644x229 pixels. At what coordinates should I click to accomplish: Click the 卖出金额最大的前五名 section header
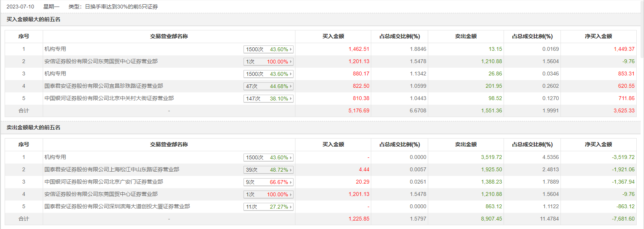click(33, 127)
